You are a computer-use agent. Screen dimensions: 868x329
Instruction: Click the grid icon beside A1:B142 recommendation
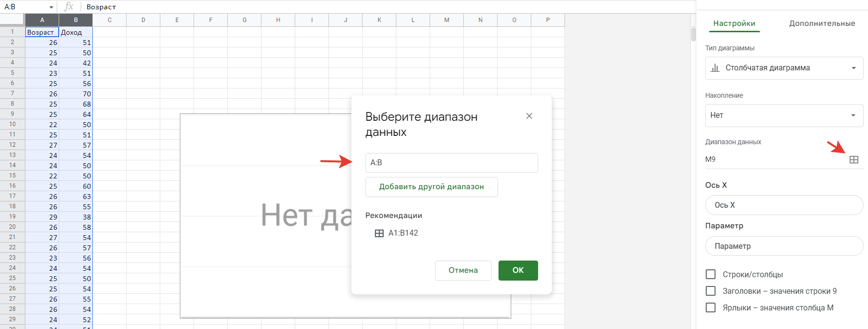tap(379, 233)
